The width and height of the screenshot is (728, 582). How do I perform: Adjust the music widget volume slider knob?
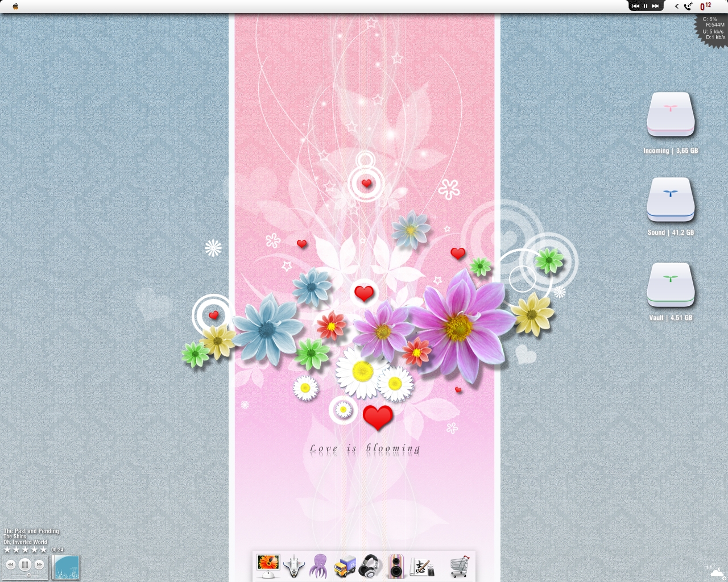point(29,575)
